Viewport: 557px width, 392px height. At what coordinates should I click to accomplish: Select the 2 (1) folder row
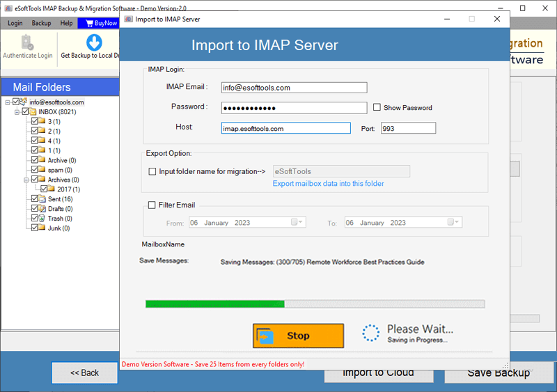pos(54,131)
